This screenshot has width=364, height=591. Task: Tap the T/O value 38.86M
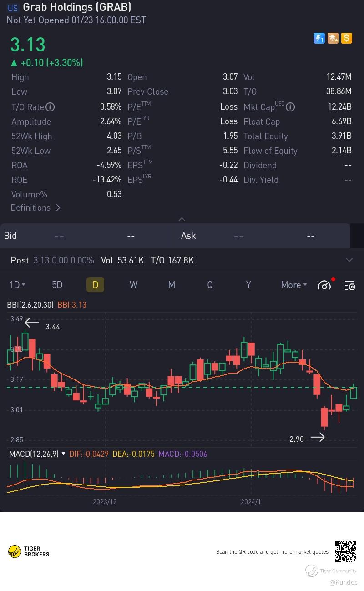tap(339, 91)
